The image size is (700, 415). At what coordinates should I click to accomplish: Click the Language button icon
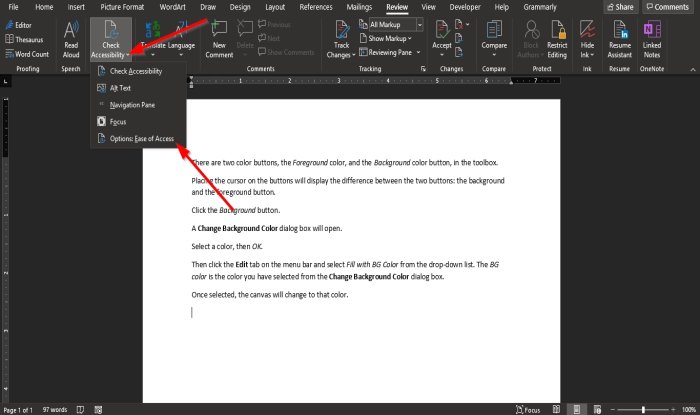click(x=181, y=29)
